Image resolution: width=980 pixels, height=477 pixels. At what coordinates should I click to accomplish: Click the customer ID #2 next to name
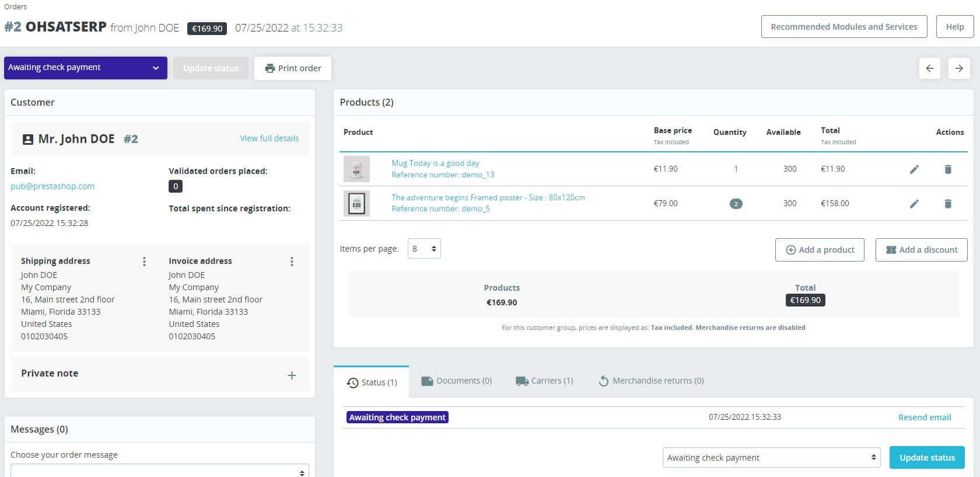click(131, 140)
